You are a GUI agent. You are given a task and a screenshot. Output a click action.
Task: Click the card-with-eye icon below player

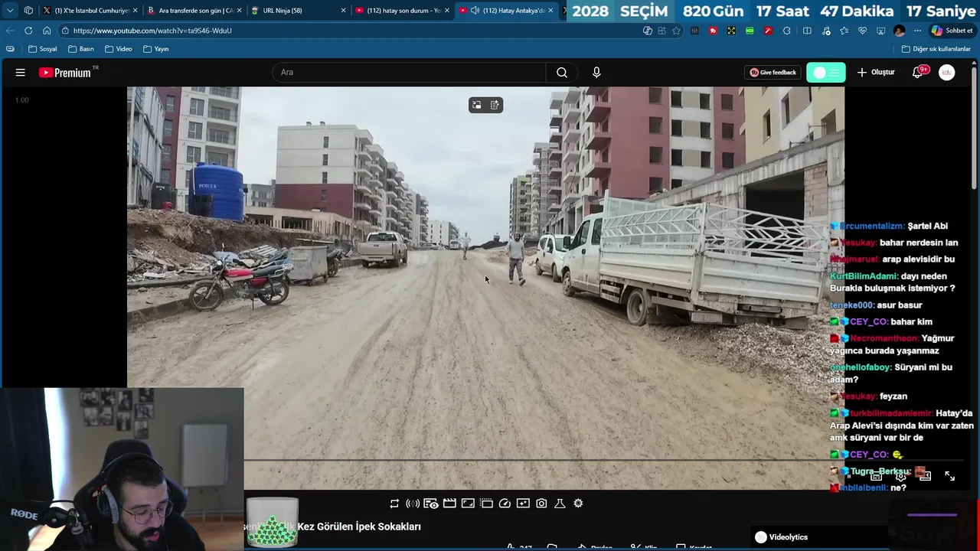431,504
